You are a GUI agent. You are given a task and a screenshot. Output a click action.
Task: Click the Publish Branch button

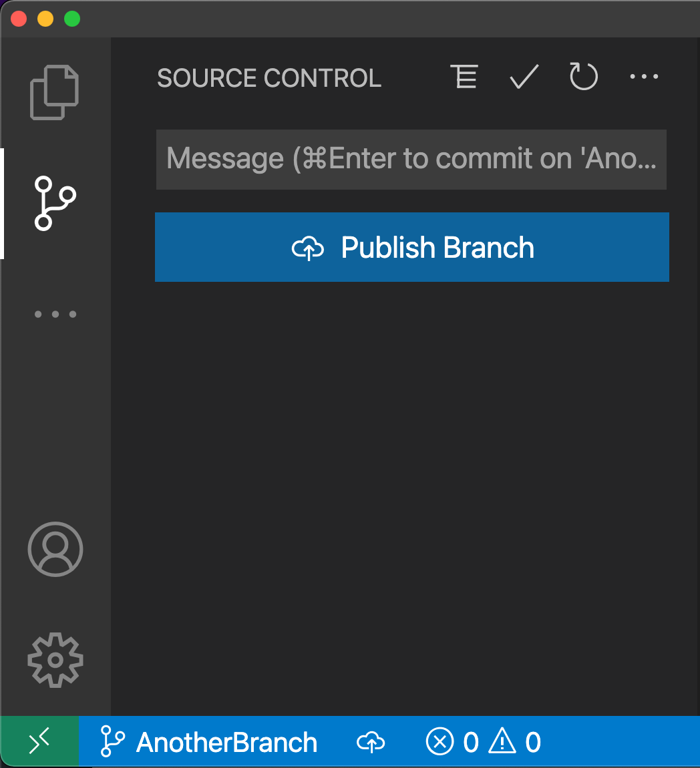[411, 247]
